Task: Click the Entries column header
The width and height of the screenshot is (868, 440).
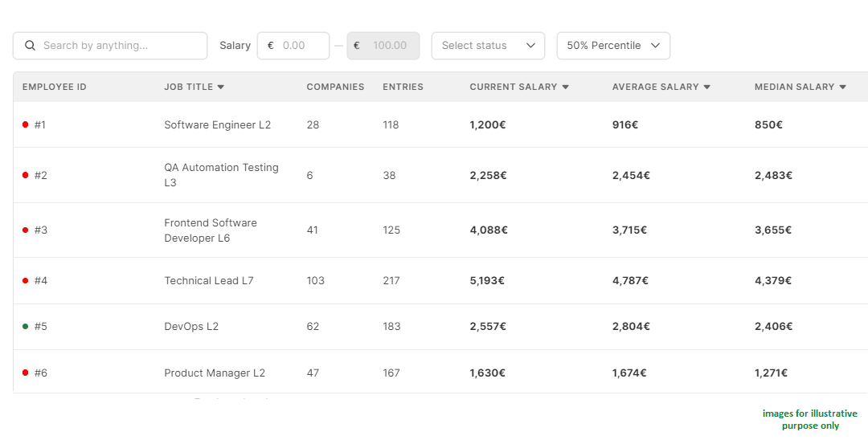Action: 403,87
